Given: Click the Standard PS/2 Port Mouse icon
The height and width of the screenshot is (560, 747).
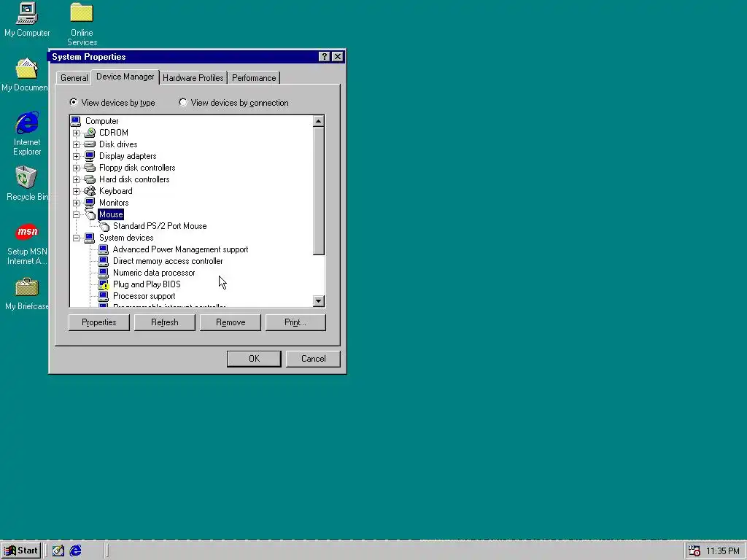Looking at the screenshot, I should pyautogui.click(x=104, y=226).
